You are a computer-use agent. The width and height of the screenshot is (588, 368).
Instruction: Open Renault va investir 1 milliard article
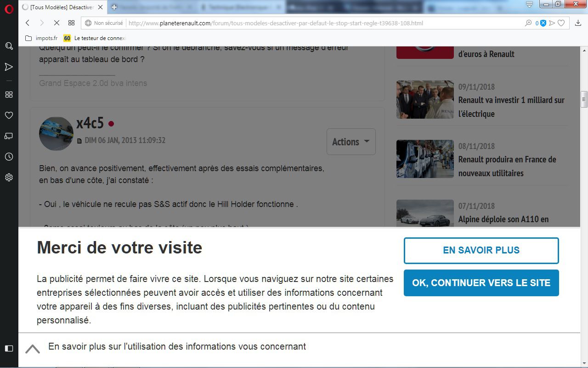click(x=511, y=107)
